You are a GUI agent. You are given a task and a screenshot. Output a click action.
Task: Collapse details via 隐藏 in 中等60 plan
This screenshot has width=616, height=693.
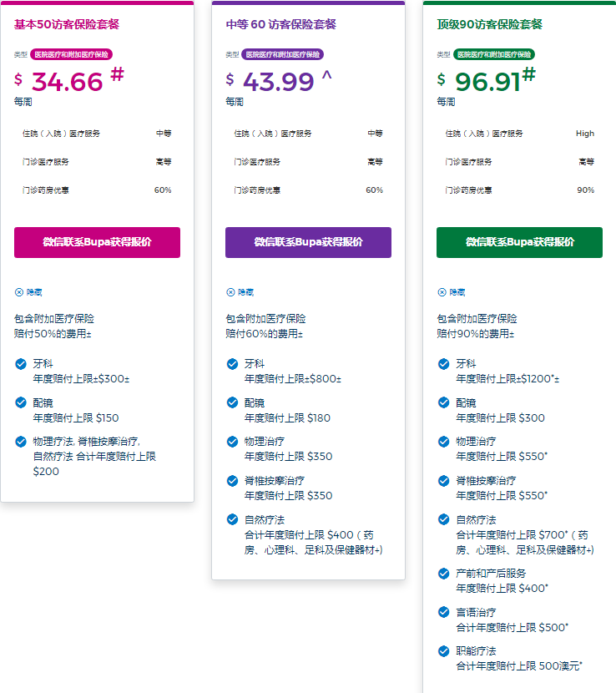click(240, 292)
